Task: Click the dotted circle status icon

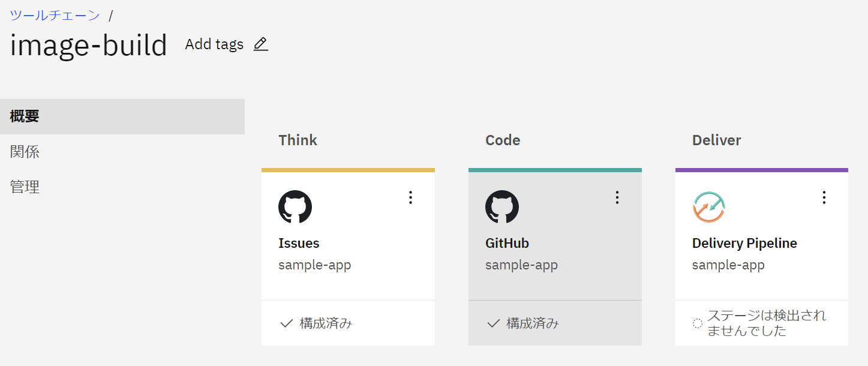Action: click(x=697, y=323)
